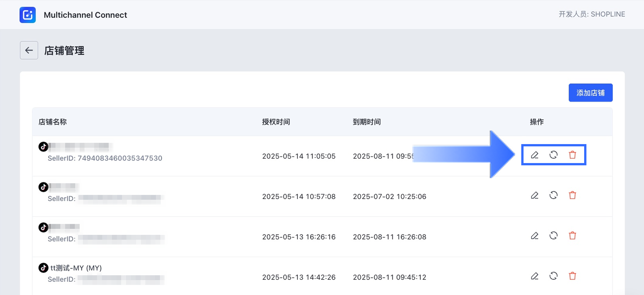
Task: Click SellerID: 7494083460035347530 text
Action: pos(105,158)
